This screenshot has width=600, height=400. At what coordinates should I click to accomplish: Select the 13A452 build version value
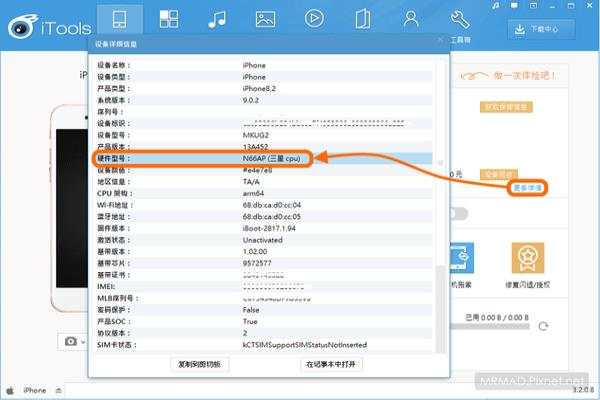(255, 147)
